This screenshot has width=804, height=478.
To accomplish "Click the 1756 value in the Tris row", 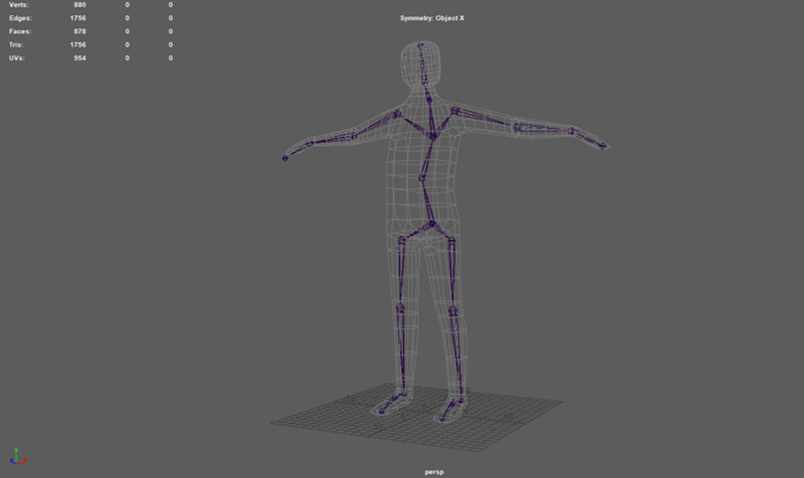I will point(78,45).
